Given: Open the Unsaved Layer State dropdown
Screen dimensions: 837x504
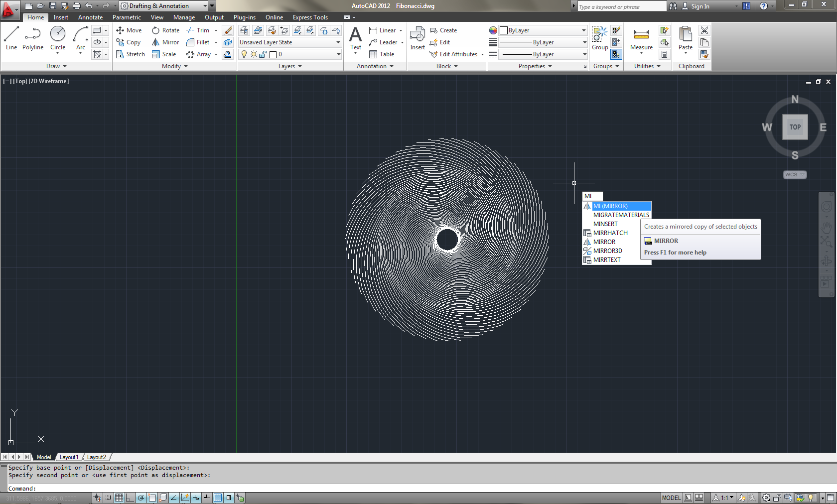Looking at the screenshot, I should tap(338, 42).
